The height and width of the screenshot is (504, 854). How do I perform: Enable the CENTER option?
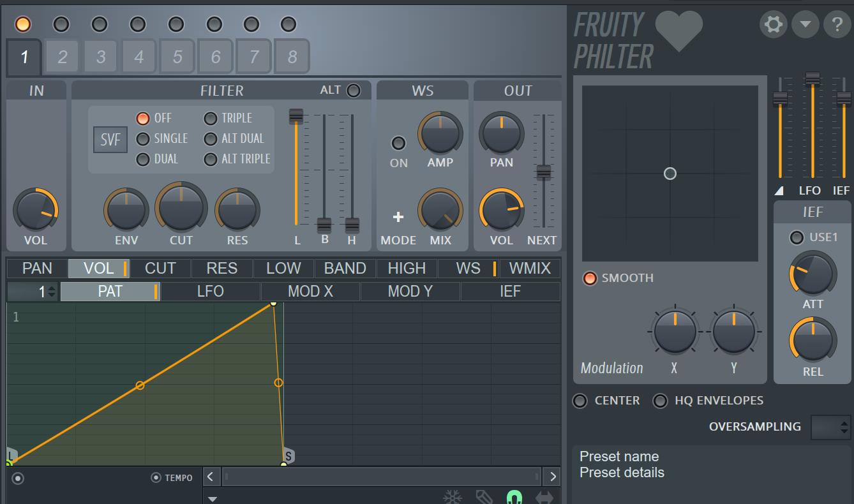pos(580,401)
